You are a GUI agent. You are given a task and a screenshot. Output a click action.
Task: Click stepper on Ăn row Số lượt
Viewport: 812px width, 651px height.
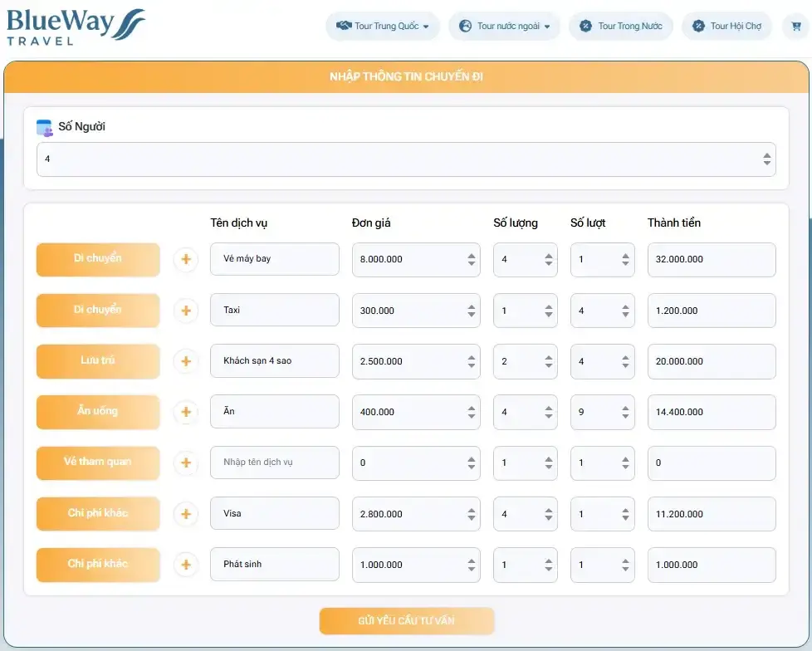[x=625, y=412]
